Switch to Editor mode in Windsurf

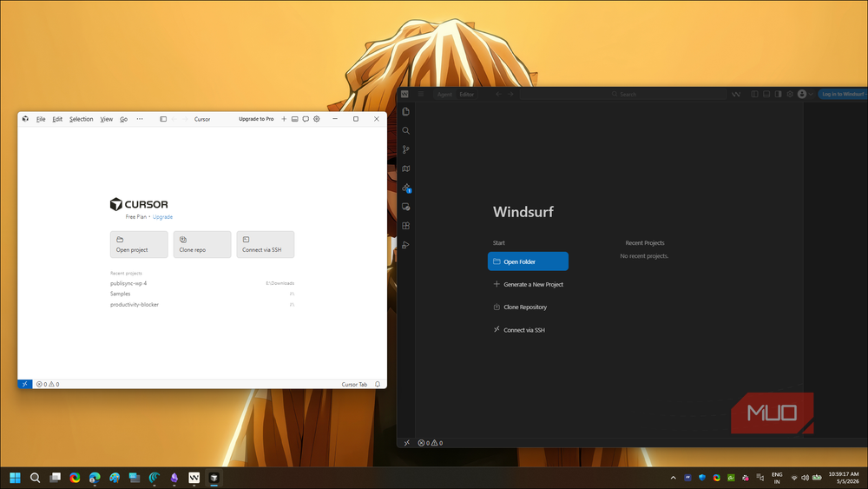coord(467,94)
